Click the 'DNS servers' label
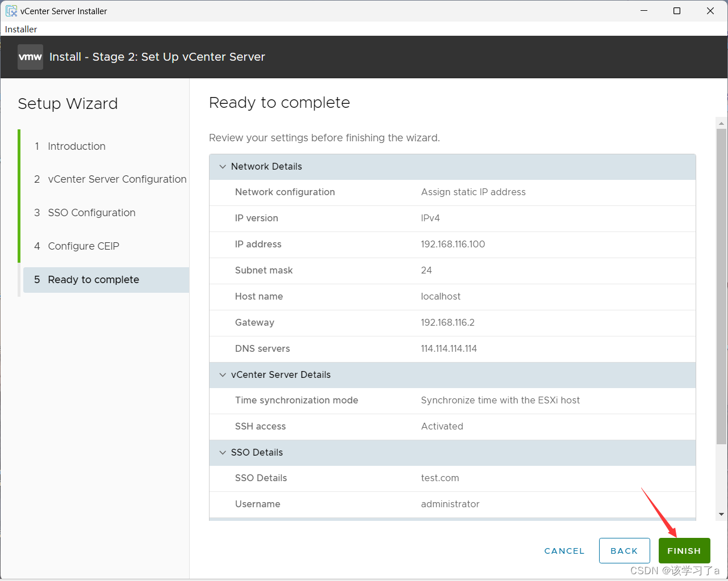728x581 pixels. [262, 349]
